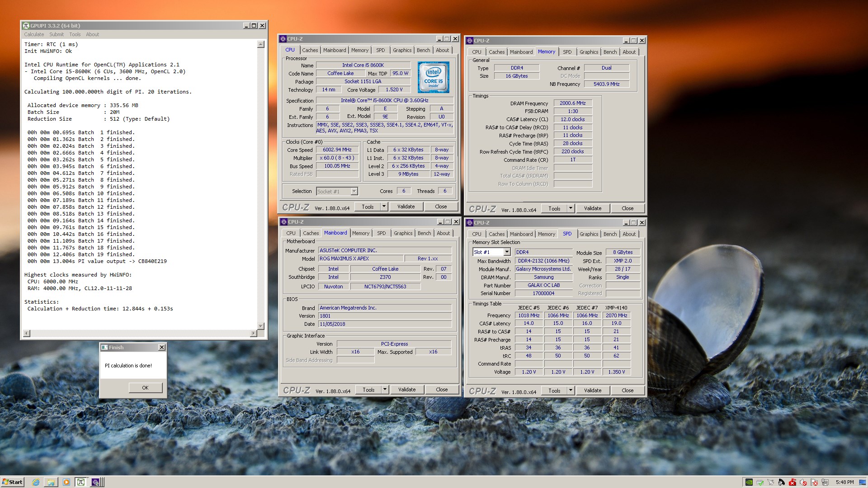Click the Intel Core i5 logo in CPU-Z
This screenshot has width=868, height=488.
(433, 77)
